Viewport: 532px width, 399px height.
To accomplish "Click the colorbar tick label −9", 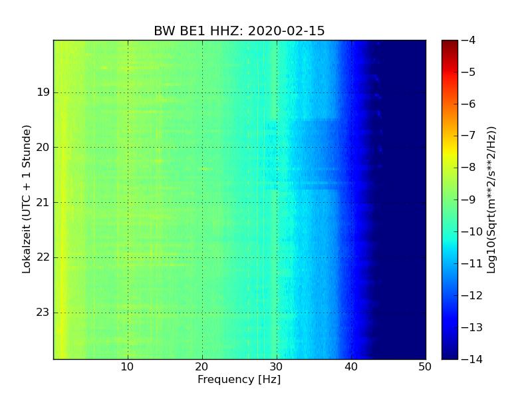I will pos(469,199).
